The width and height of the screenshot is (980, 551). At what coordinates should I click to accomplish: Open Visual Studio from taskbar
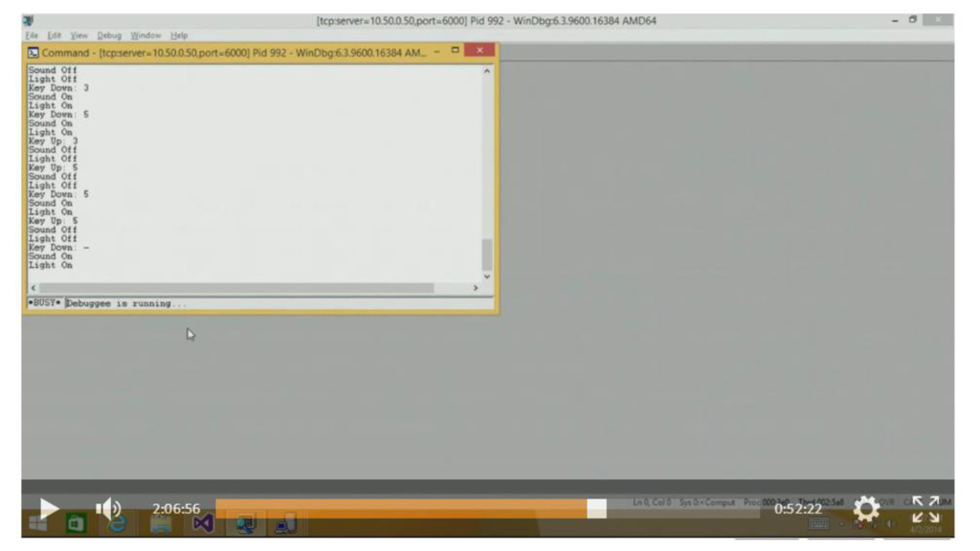pyautogui.click(x=203, y=523)
